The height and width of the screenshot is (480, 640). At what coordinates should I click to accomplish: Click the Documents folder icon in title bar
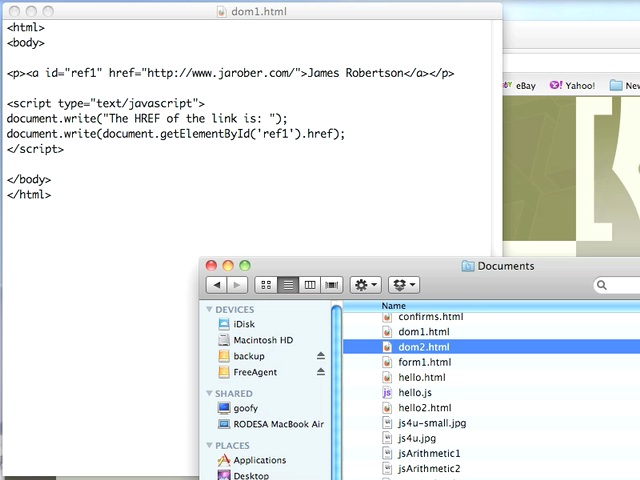pos(468,266)
